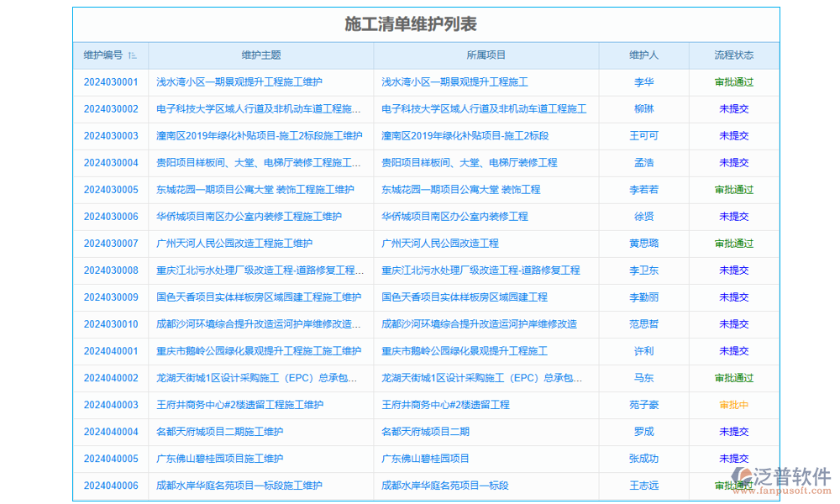Select the 所属项目 column header
Viewport: 840px width, 504px height.
pos(486,55)
